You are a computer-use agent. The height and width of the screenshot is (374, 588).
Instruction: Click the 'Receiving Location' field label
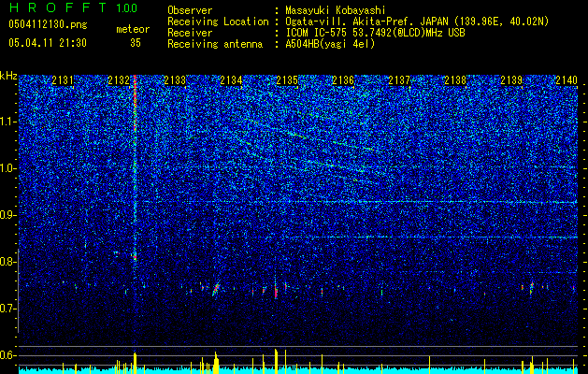tap(218, 22)
